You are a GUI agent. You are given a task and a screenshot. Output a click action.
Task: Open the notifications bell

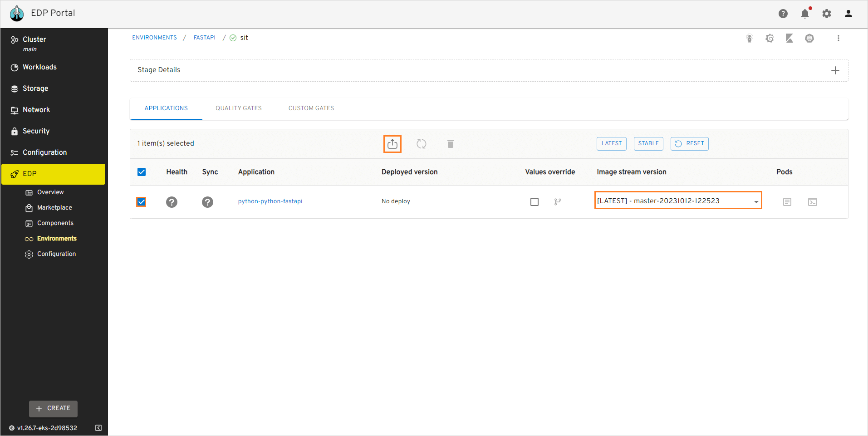[x=804, y=14]
